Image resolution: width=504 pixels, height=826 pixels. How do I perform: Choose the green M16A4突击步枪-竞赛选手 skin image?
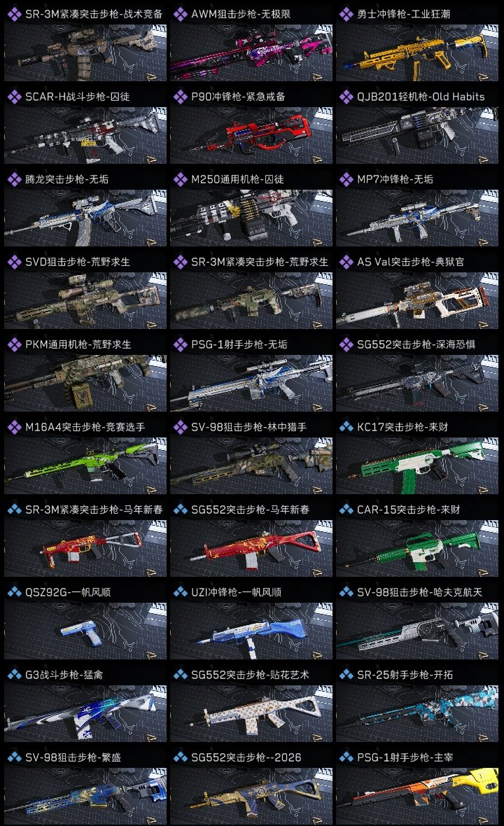85,465
